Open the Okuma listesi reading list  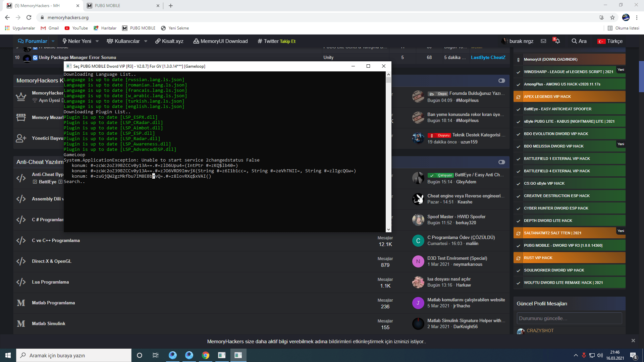click(624, 28)
